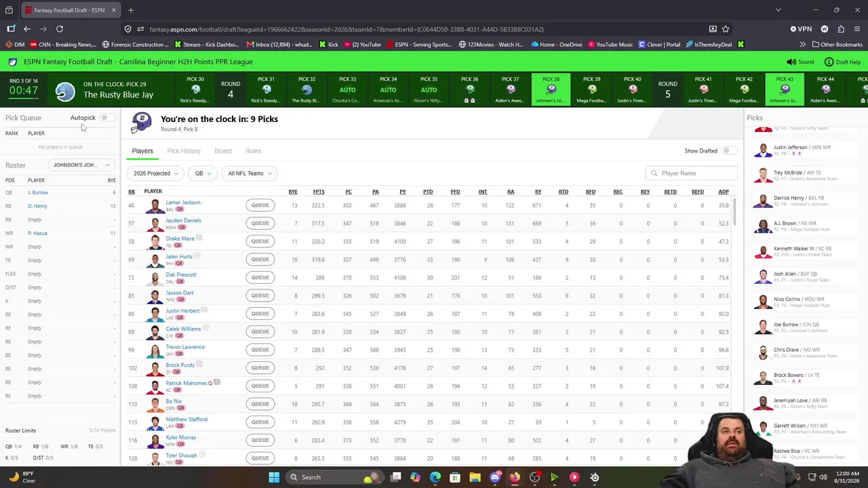
Task: Add Drake Maye to the queue
Action: coord(260,241)
